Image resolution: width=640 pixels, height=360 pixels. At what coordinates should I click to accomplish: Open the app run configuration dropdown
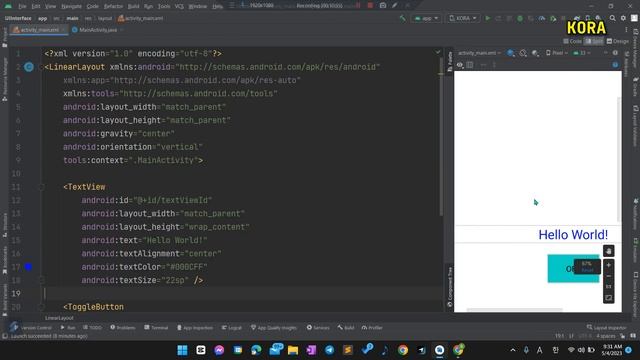pos(426,18)
